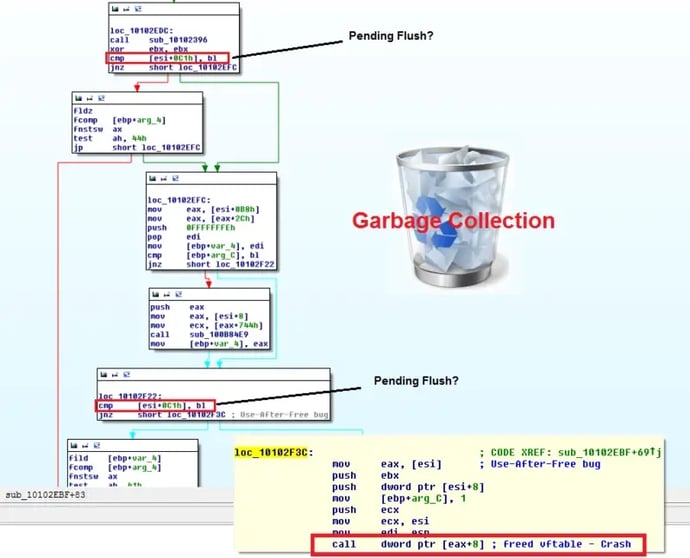The height and width of the screenshot is (558, 690).
Task: Click the node color icon on push eax block
Action: 155,295
